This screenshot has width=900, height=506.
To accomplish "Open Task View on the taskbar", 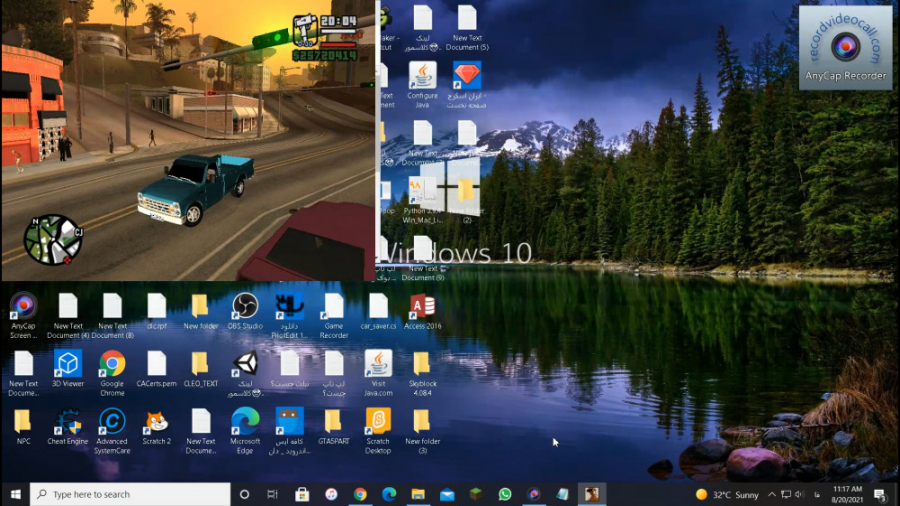I will pyautogui.click(x=273, y=494).
